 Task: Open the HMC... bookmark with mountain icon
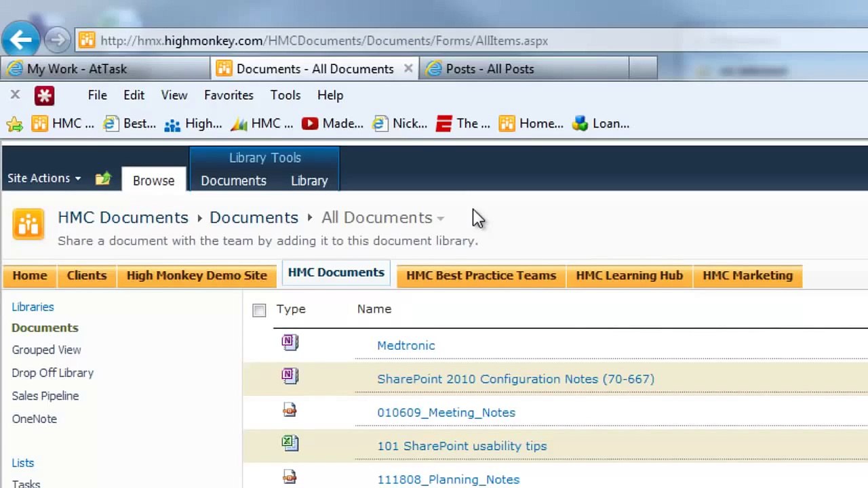pos(262,124)
